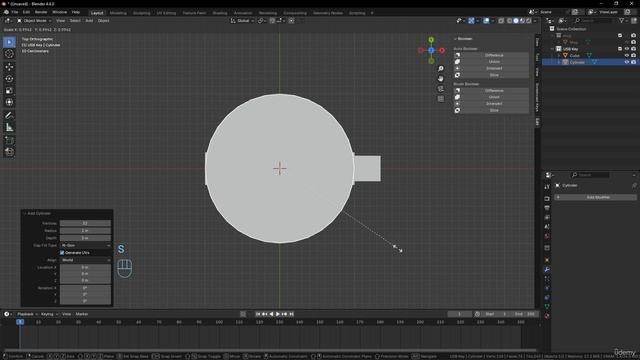This screenshot has width=640, height=360.
Task: Open the Material properties tab icon
Action: click(547, 316)
